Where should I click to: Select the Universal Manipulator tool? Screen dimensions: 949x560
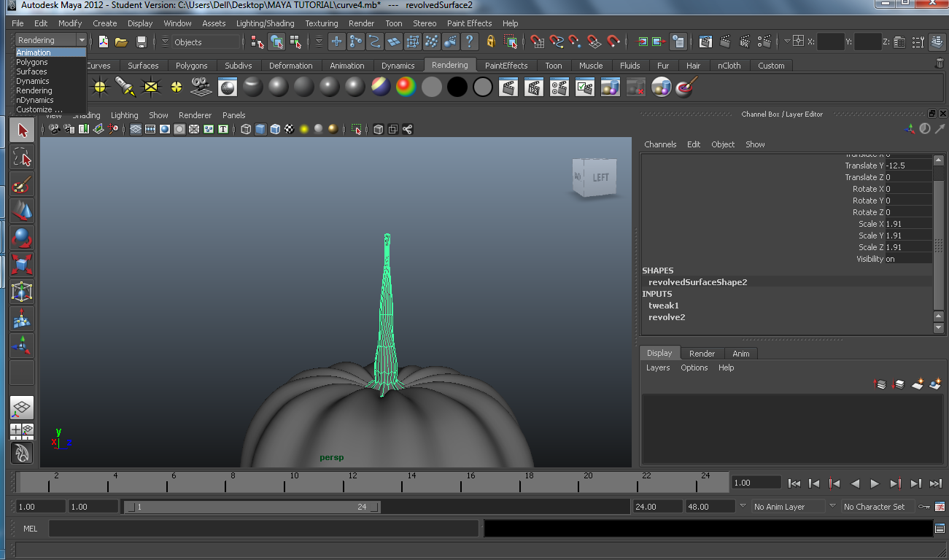22,292
